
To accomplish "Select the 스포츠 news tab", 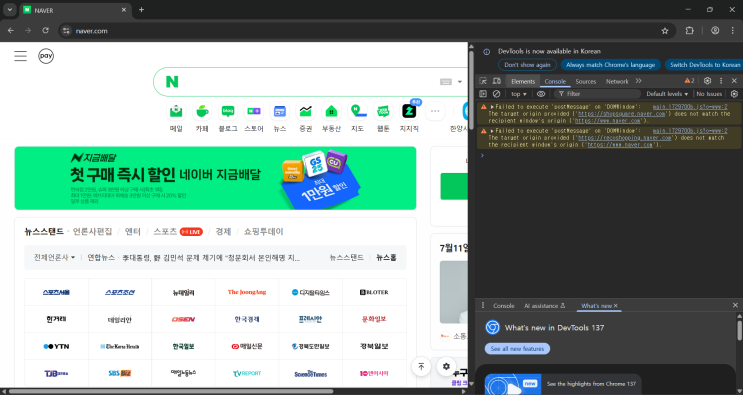I will pos(165,232).
